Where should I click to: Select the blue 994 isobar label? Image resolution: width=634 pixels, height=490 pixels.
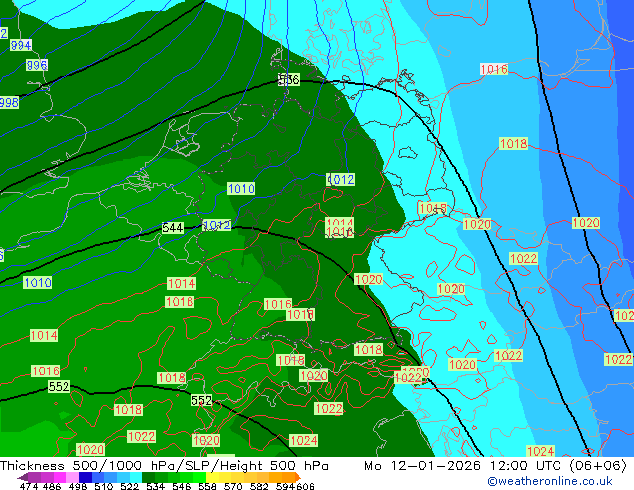pyautogui.click(x=21, y=45)
